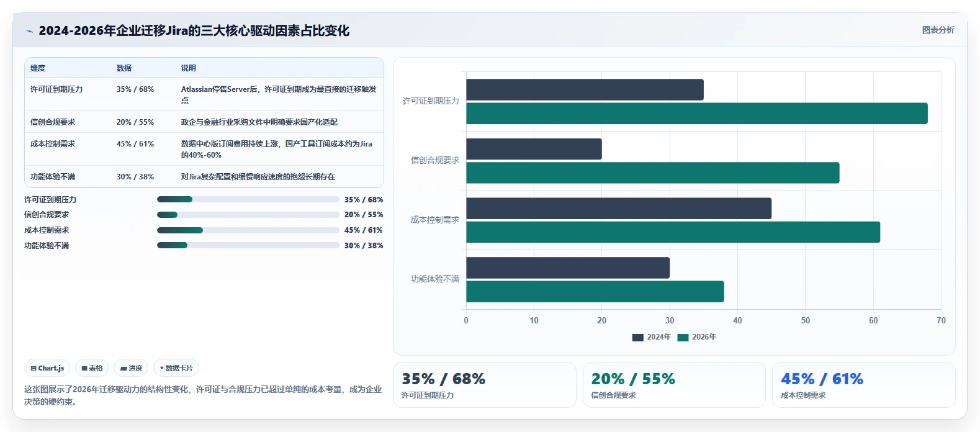Click the 35% / 68% stat card
This screenshot has width=980, height=432.
[485, 385]
